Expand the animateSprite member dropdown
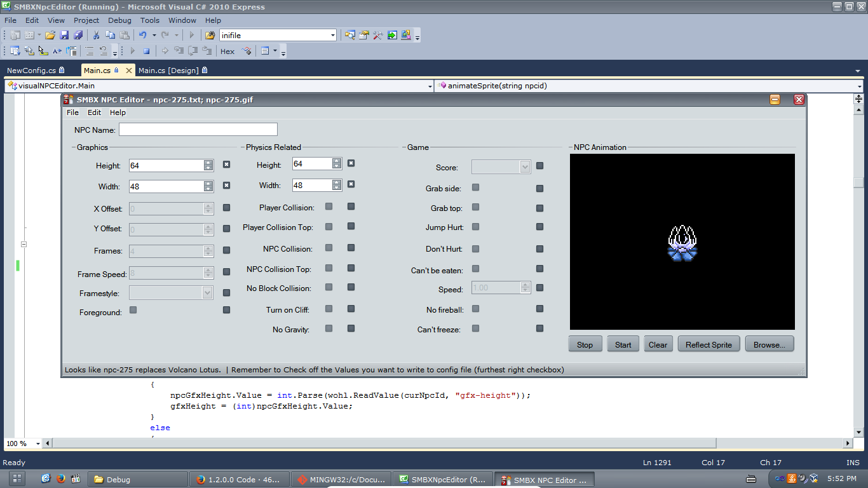868x488 pixels. coord(859,86)
